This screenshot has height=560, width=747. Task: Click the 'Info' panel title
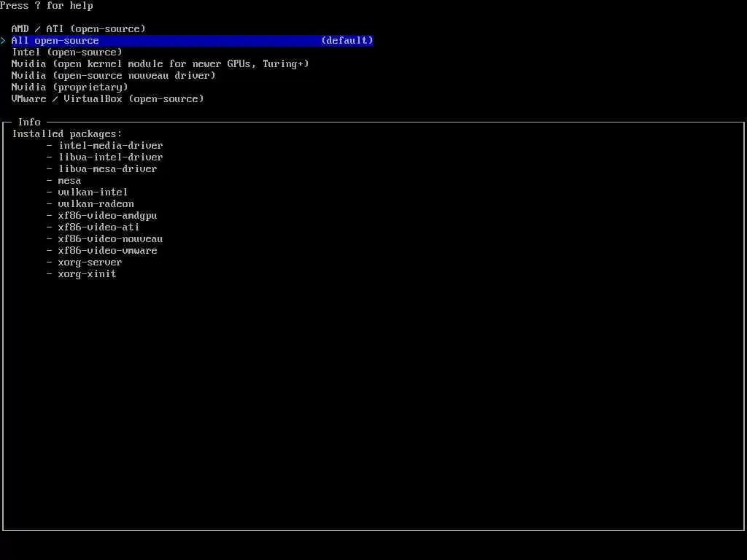[x=29, y=122]
